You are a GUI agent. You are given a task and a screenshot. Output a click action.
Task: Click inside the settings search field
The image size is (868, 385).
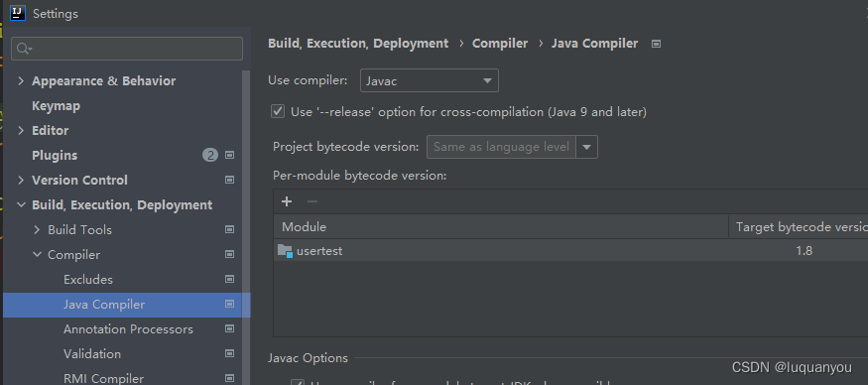127,49
